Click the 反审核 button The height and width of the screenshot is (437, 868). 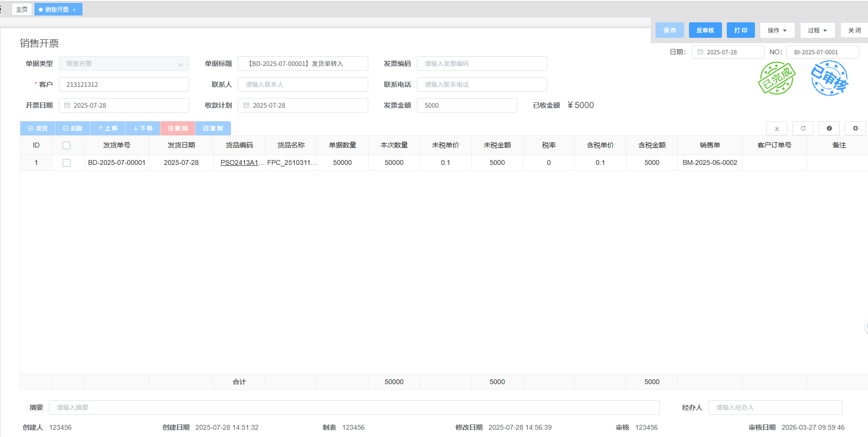(705, 31)
